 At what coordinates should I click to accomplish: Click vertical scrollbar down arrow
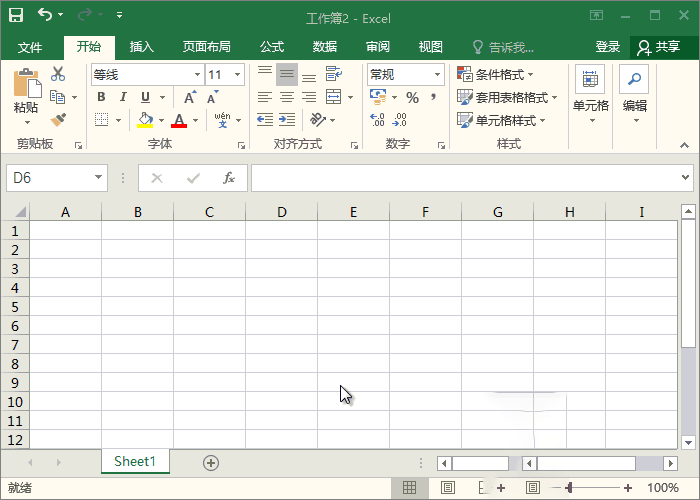coord(688,442)
